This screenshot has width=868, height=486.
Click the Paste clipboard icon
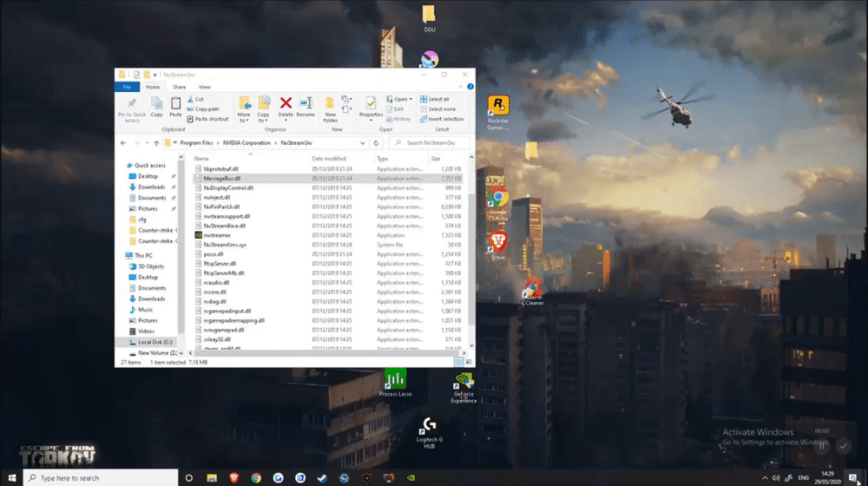click(175, 103)
